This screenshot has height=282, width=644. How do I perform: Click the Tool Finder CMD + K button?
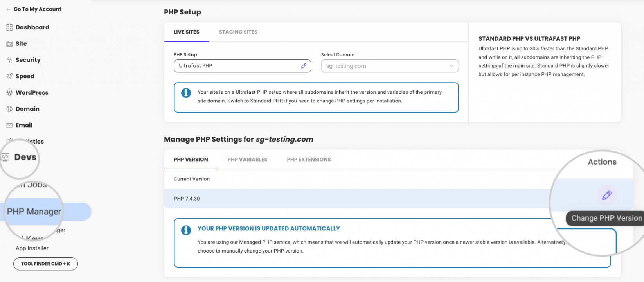point(46,264)
